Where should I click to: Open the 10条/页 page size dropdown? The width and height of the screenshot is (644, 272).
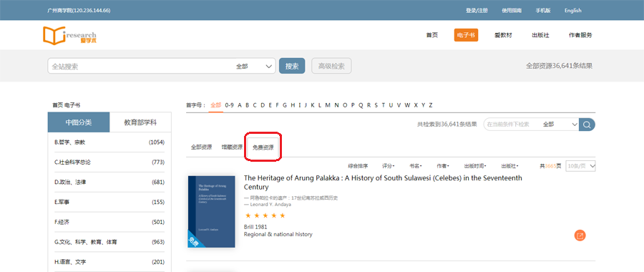580,166
